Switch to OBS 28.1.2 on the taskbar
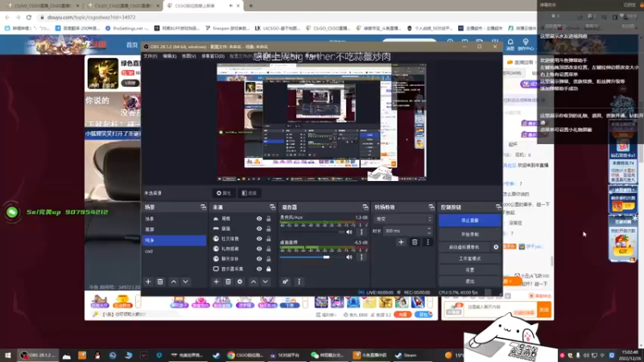The height and width of the screenshot is (362, 644). point(38,356)
